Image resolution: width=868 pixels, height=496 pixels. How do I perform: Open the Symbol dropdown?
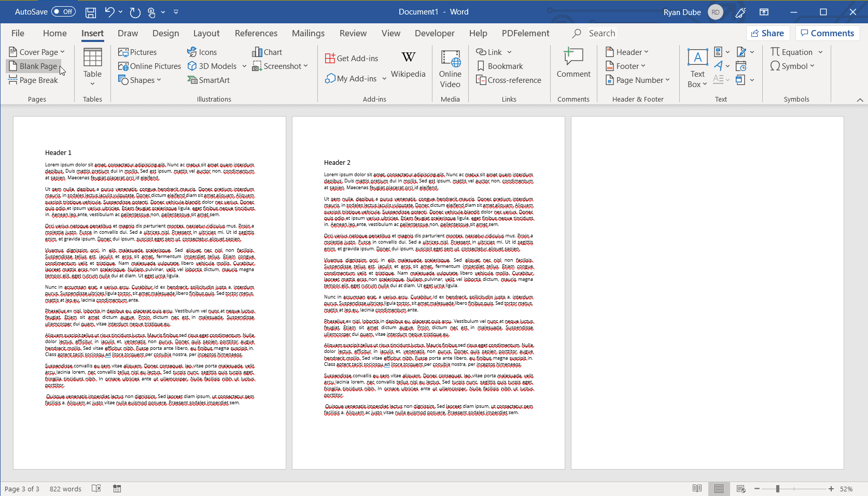point(792,66)
